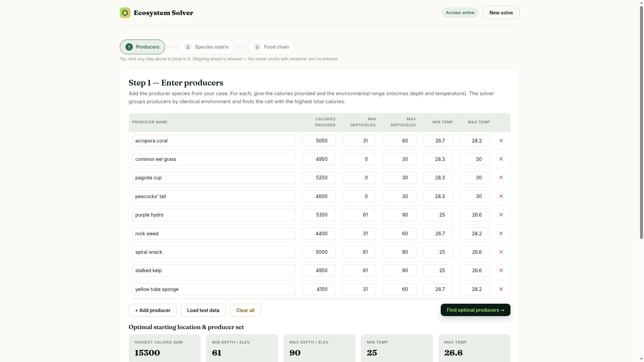The width and height of the screenshot is (644, 362).
Task: Edit spiral wrack min temp field
Action: (438, 252)
